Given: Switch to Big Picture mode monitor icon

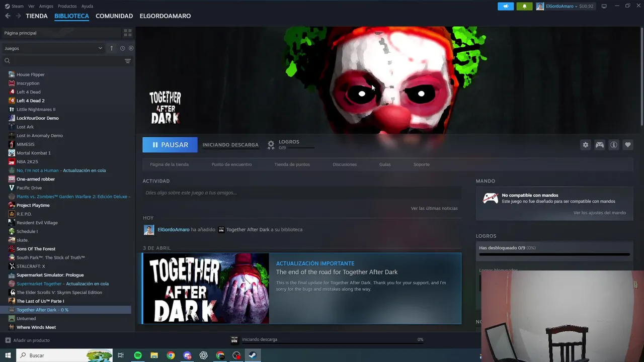Looking at the screenshot, I should coord(604,6).
